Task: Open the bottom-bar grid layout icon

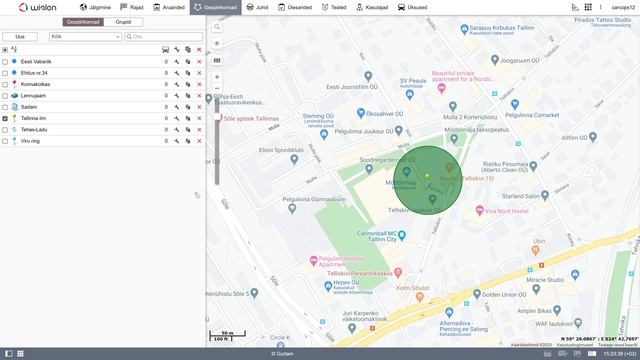Action: pos(20,354)
